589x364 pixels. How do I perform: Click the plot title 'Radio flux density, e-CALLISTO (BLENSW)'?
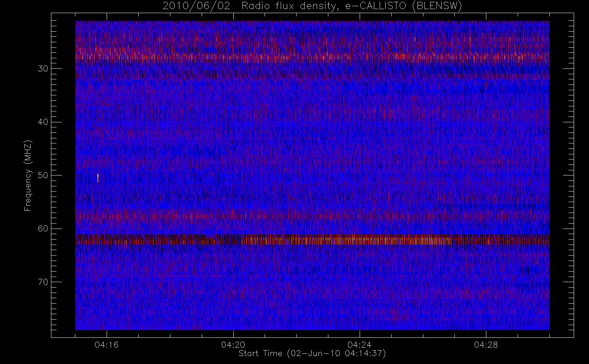click(352, 6)
